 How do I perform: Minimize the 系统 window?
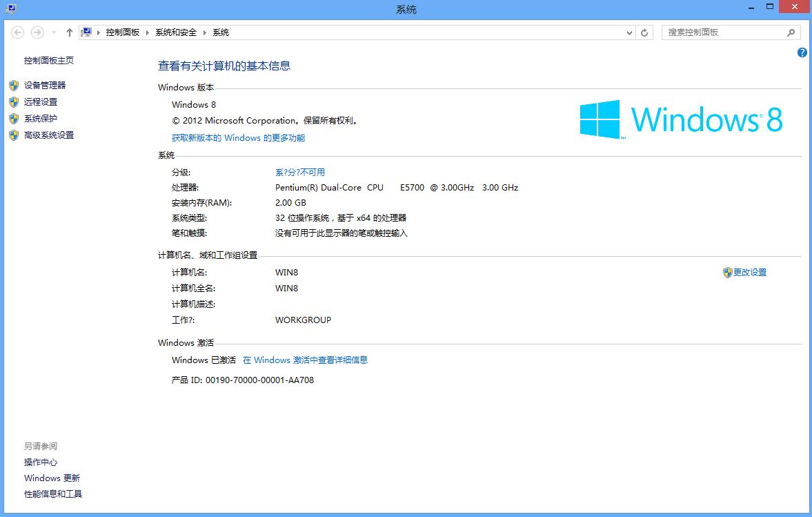[751, 8]
